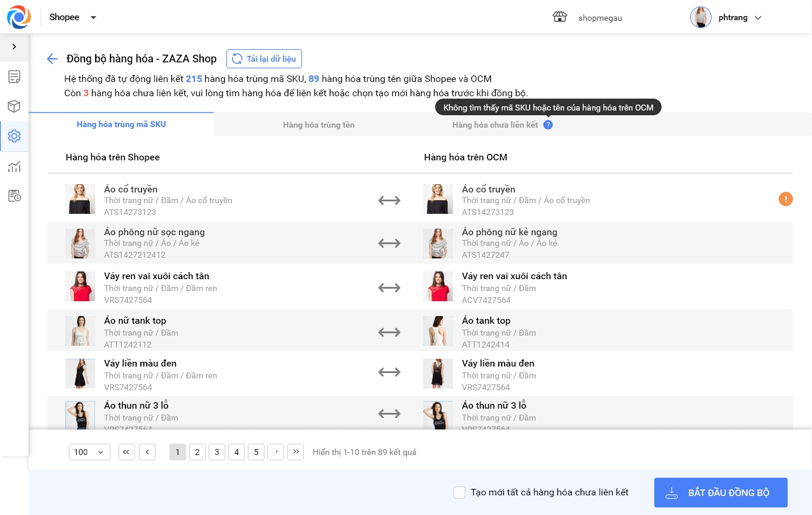Open the 100 page-size dropdown
The image size is (812, 515).
click(89, 452)
